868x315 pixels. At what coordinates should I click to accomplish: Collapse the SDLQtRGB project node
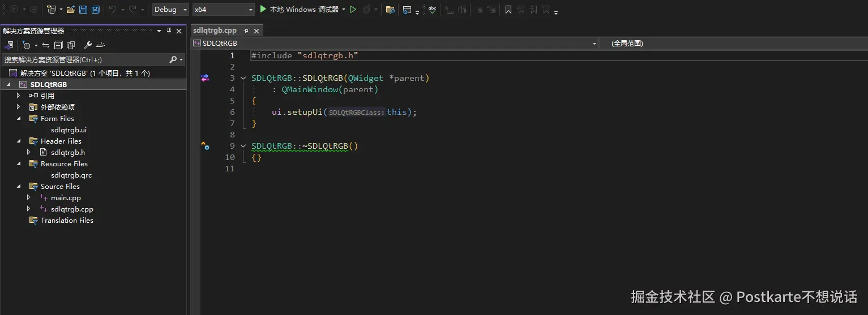[x=8, y=84]
